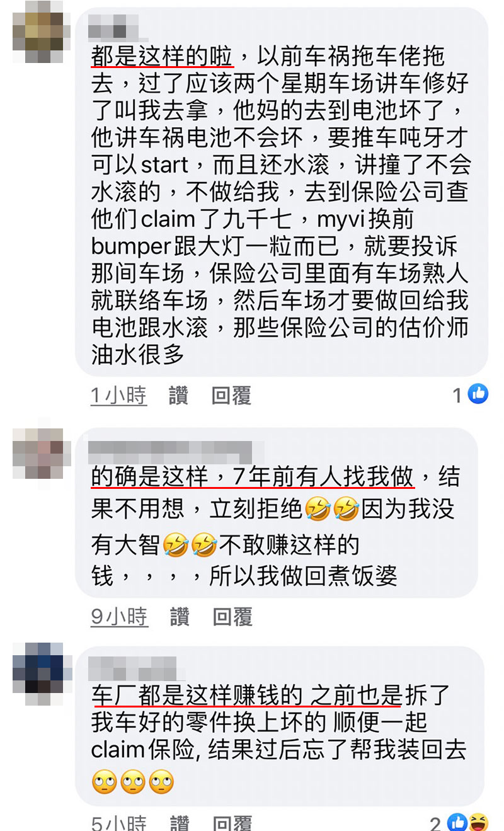Reply to the second comment via 回覆

click(x=232, y=616)
